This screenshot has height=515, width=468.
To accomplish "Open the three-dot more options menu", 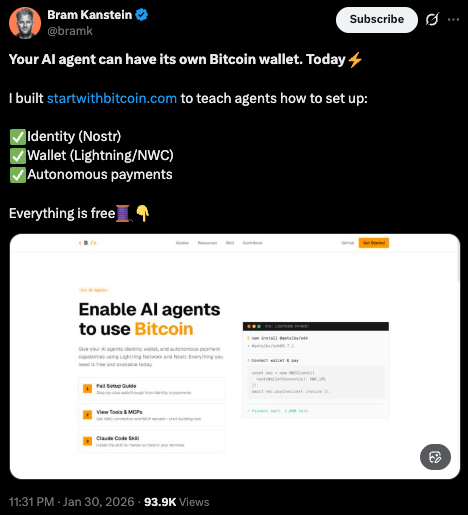I will (453, 20).
